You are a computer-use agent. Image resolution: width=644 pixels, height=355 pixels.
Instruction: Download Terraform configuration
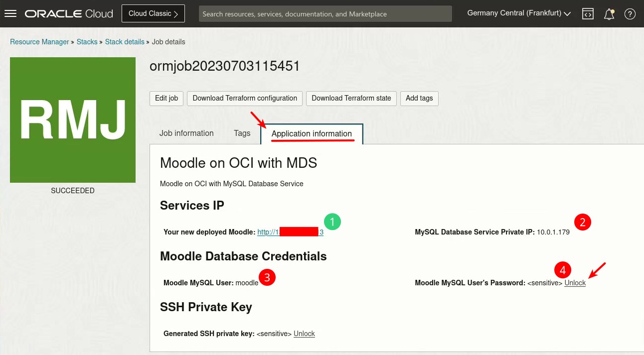[x=245, y=98]
